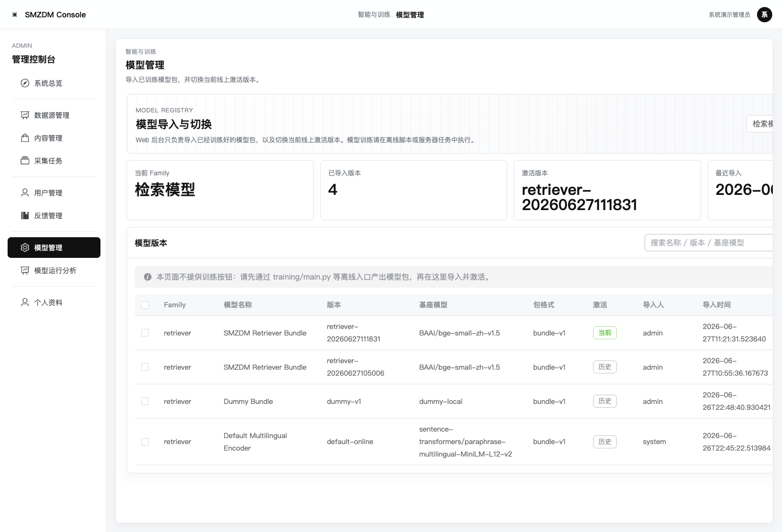The width and height of the screenshot is (782, 532).
Task: Check the retriever-20260627111831 row checkbox
Action: pyautogui.click(x=145, y=333)
